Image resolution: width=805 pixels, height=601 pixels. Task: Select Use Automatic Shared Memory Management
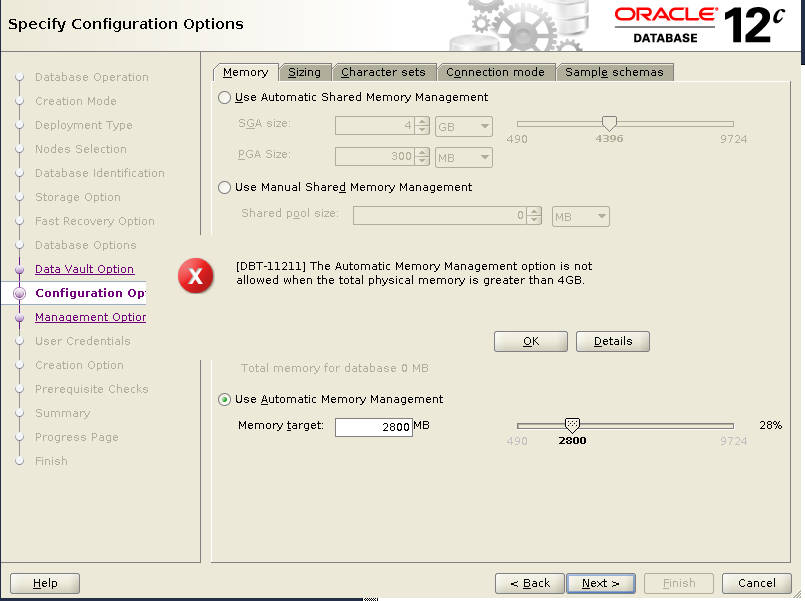pos(224,98)
